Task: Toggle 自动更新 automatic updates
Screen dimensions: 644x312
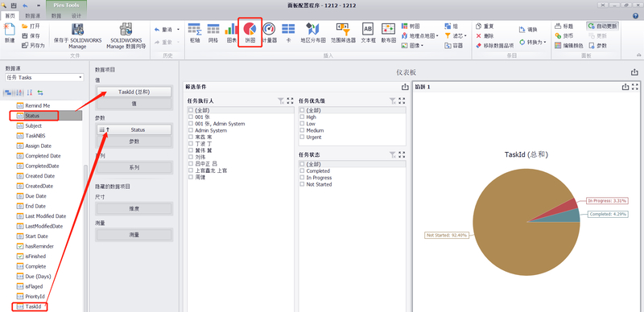Action: coord(602,26)
